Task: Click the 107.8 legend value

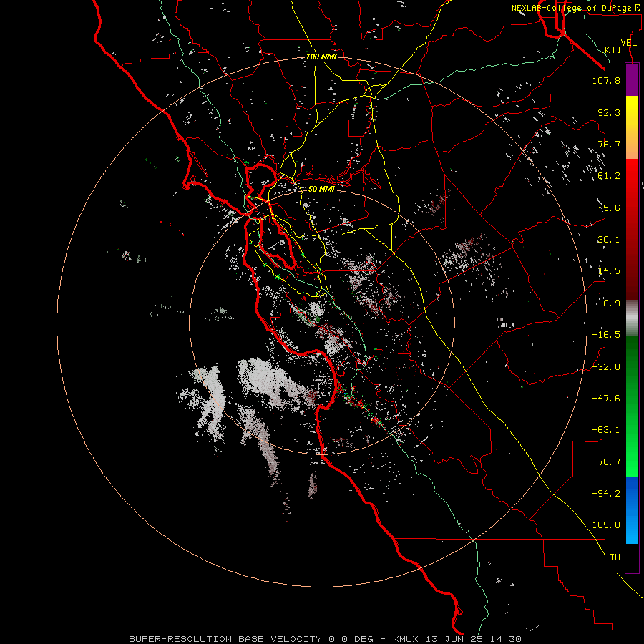Action: coord(606,80)
